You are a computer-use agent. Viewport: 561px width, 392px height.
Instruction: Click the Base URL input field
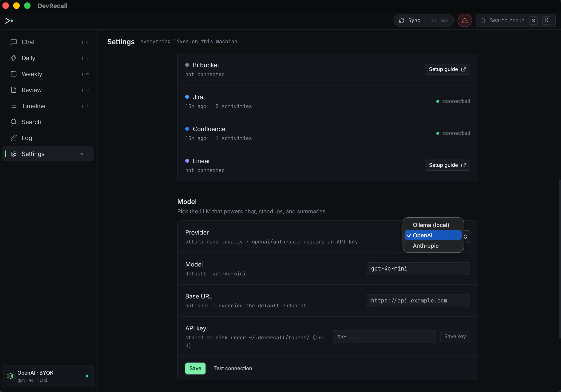418,300
